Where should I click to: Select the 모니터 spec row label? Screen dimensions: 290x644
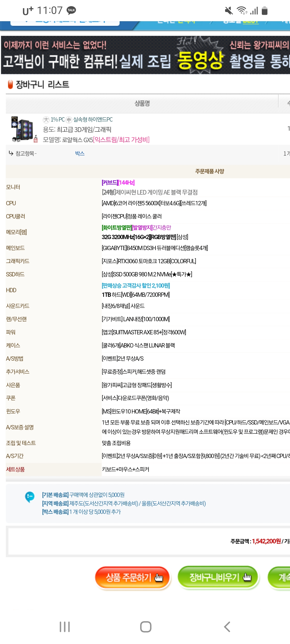pyautogui.click(x=13, y=187)
